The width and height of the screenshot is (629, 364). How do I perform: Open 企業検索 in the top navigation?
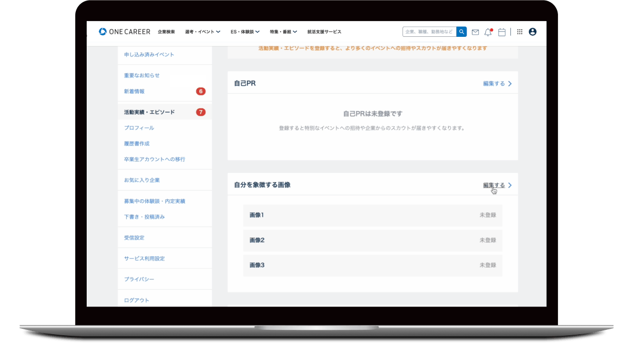166,32
